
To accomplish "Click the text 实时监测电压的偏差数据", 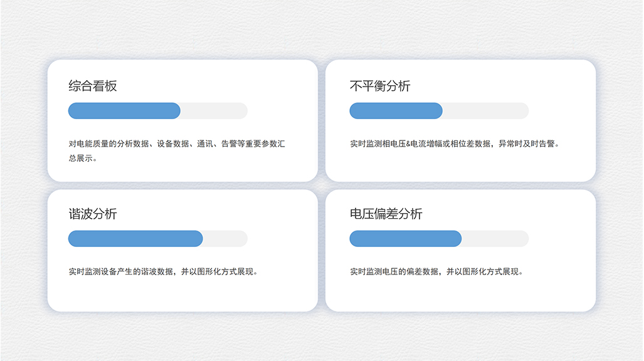I will [394, 271].
